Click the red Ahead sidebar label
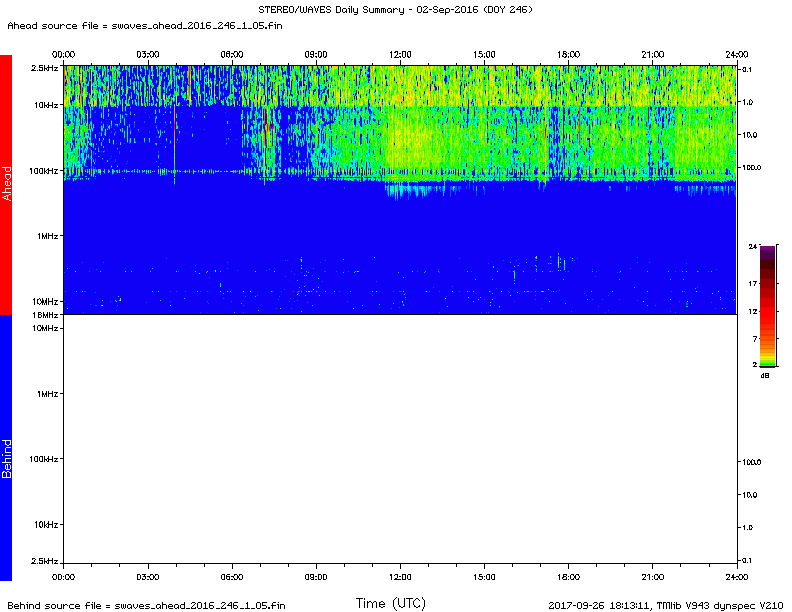This screenshot has width=792, height=612. tap(6, 184)
